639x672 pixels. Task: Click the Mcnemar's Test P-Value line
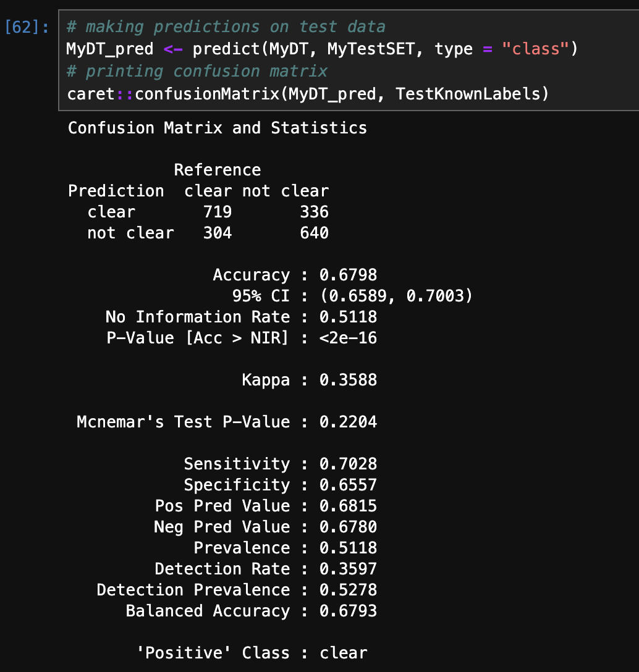click(x=227, y=422)
